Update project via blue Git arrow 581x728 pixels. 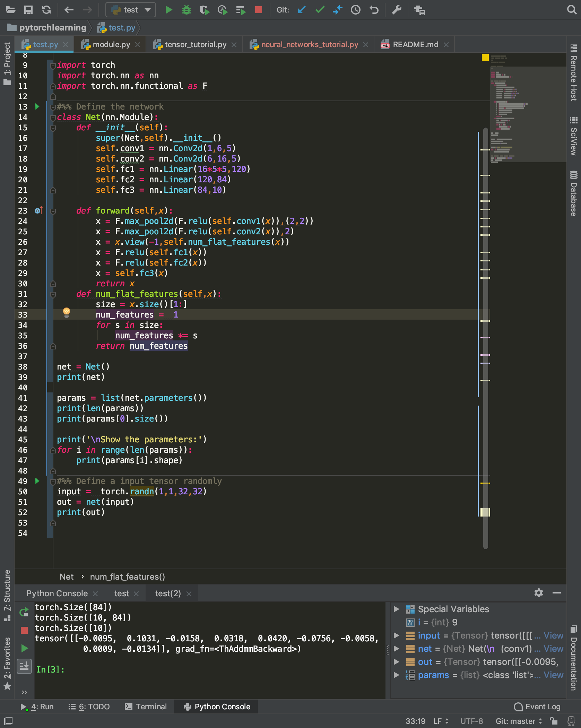tap(302, 10)
